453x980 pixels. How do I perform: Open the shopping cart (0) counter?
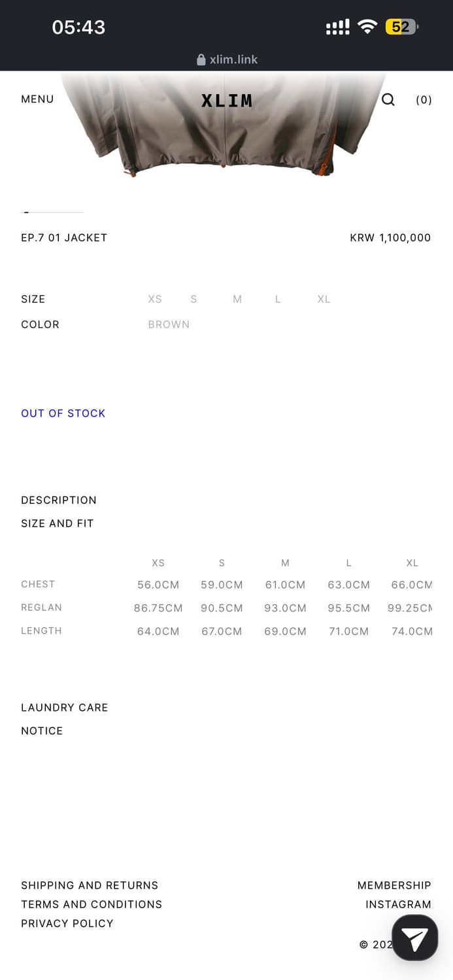(x=424, y=100)
